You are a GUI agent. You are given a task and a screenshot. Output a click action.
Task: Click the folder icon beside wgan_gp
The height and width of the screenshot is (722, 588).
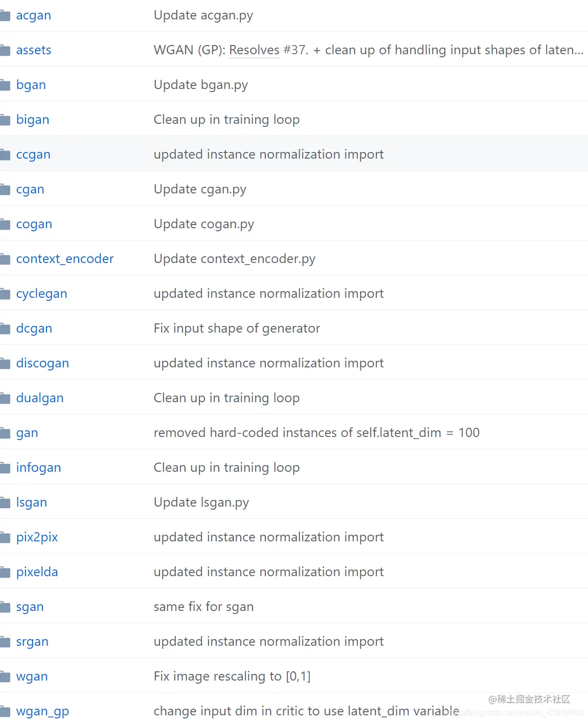tap(5, 712)
